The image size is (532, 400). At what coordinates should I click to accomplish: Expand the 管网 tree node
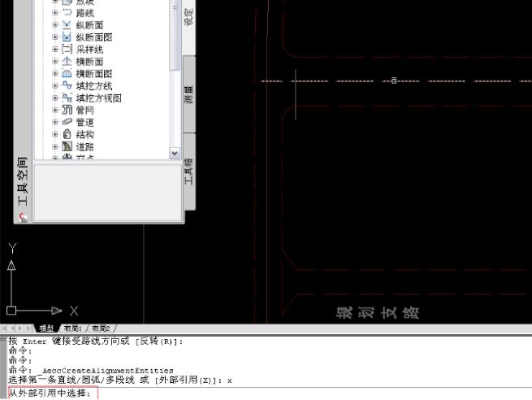click(x=55, y=110)
